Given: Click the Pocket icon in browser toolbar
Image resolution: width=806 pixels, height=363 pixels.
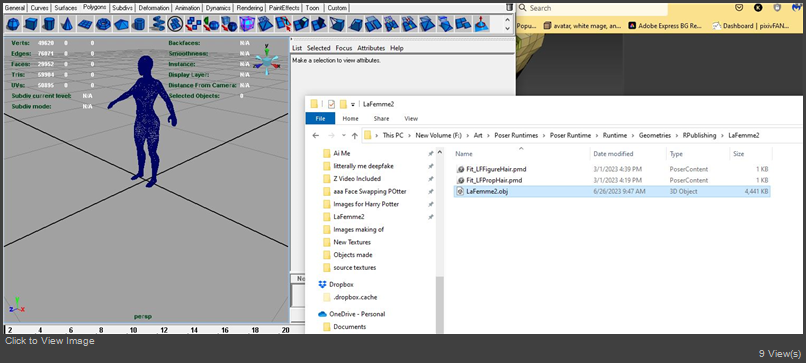Looking at the screenshot, I should click(x=739, y=8).
